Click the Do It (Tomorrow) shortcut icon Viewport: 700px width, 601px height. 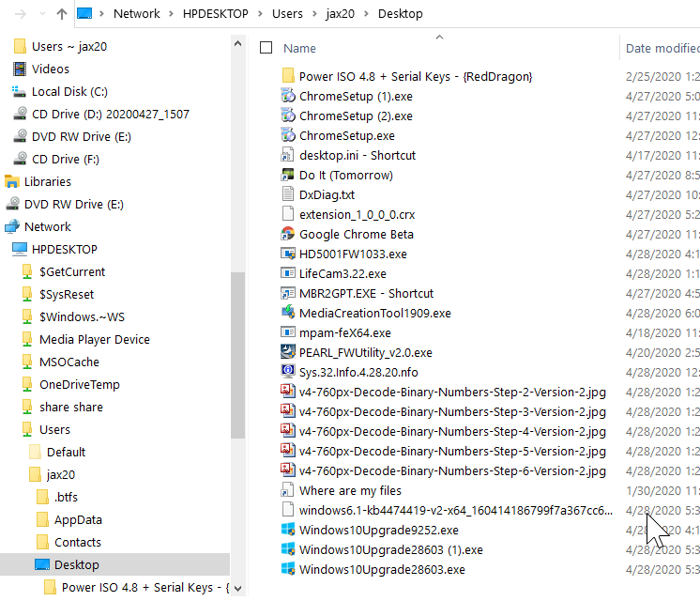(288, 176)
